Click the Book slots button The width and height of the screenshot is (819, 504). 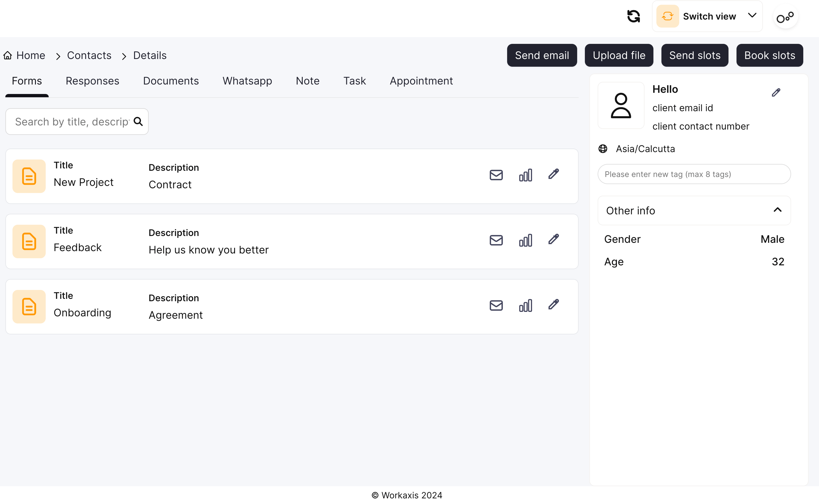click(x=769, y=55)
